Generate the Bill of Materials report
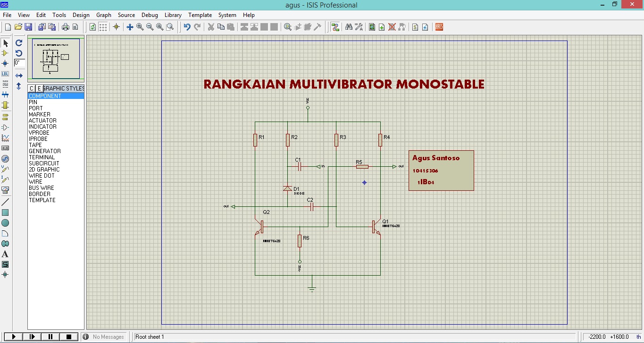644x343 pixels. click(x=415, y=27)
